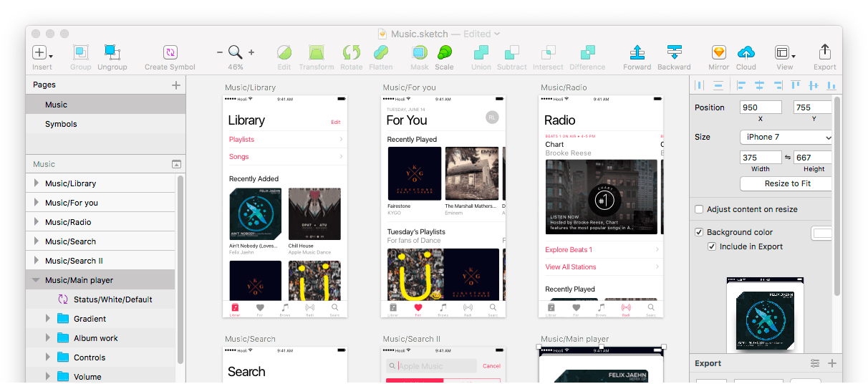This screenshot has height=384, width=868.
Task: Expand the Music/Search II artboard
Action: pos(37,261)
